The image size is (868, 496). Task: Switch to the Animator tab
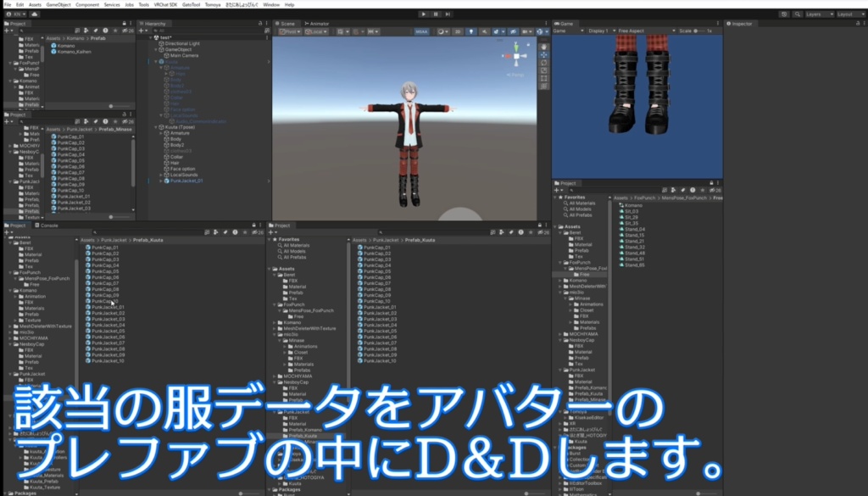point(317,24)
